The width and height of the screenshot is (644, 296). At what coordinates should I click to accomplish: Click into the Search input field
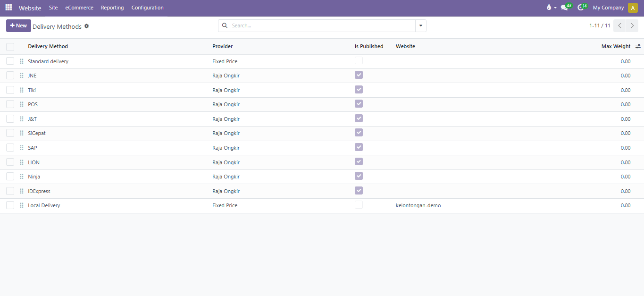coord(321,26)
